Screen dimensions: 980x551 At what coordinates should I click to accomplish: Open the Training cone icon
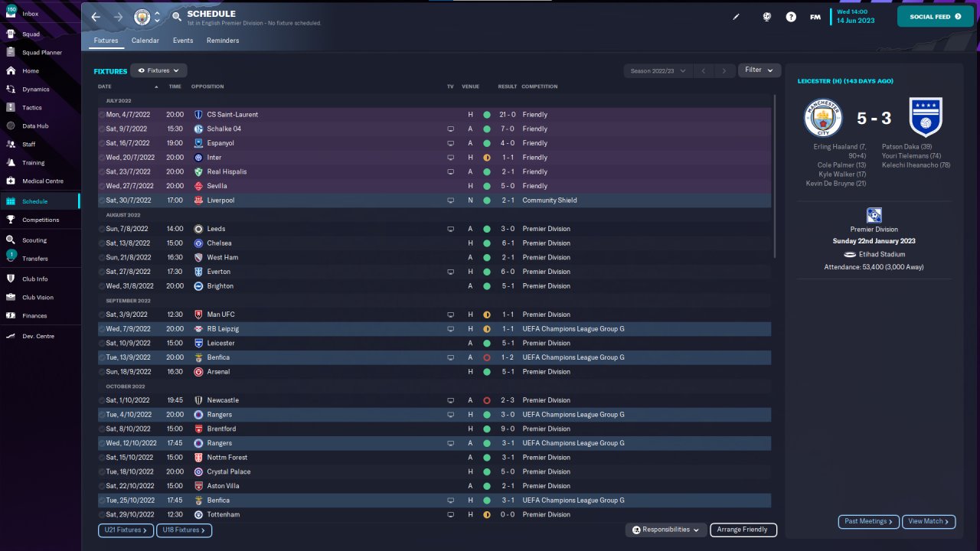coord(11,162)
